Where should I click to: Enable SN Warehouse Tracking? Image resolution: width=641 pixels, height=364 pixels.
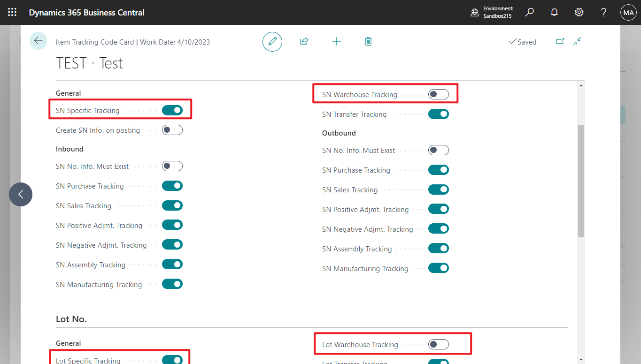[438, 94]
